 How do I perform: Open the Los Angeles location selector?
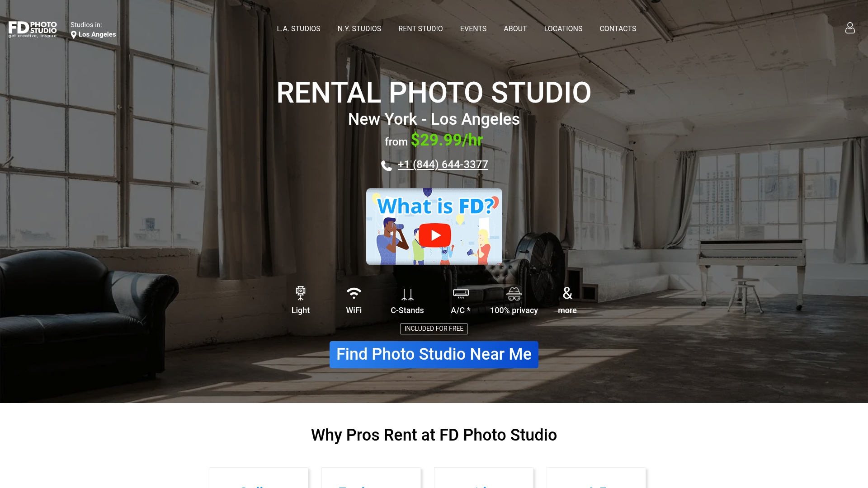coord(97,34)
